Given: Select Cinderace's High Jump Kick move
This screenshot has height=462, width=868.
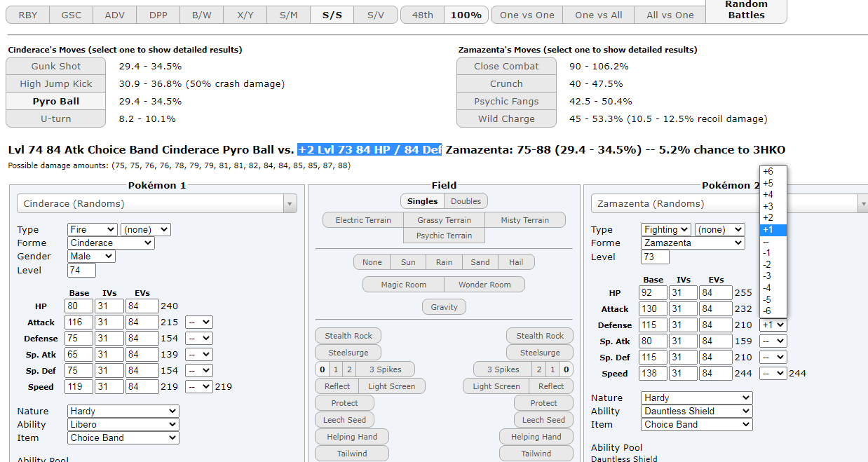Looking at the screenshot, I should 55,83.
